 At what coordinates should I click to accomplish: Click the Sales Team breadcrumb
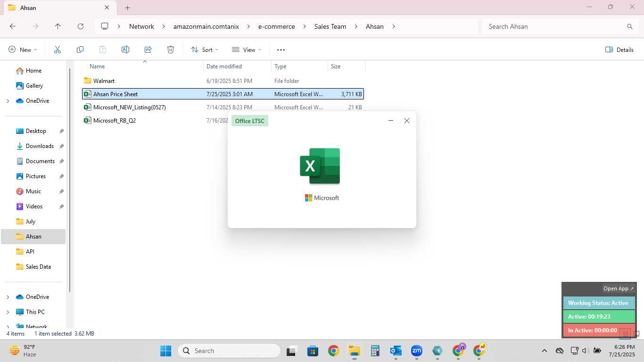pos(330,26)
